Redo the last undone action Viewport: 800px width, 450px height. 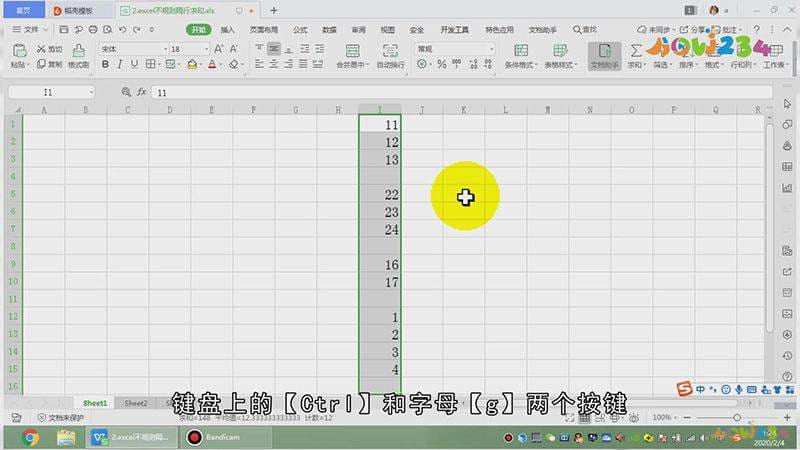click(x=137, y=30)
